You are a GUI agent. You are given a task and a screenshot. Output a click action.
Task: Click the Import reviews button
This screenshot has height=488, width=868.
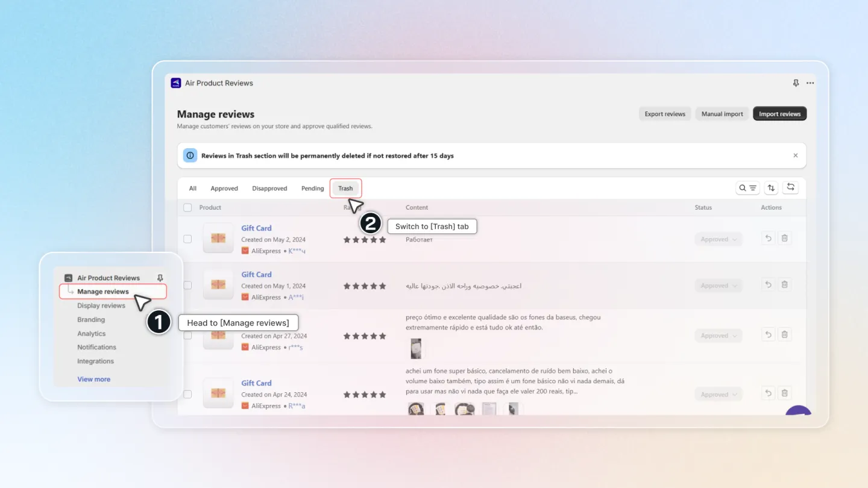[x=780, y=114]
